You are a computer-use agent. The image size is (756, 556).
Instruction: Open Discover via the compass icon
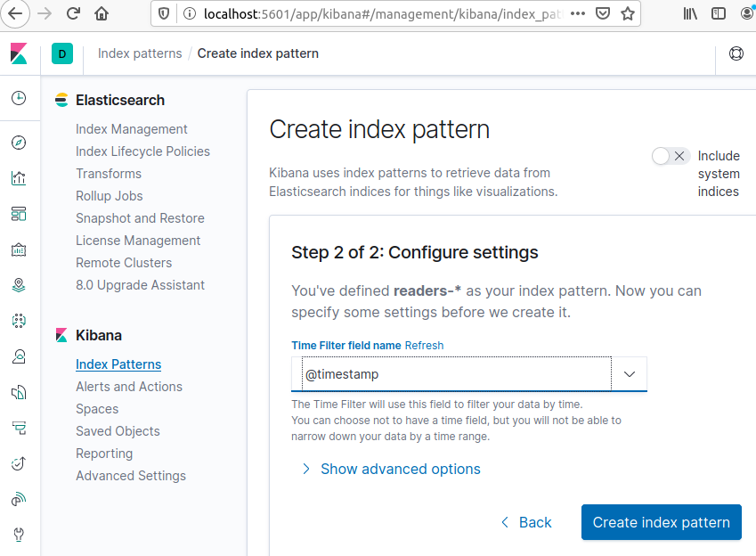point(19,143)
